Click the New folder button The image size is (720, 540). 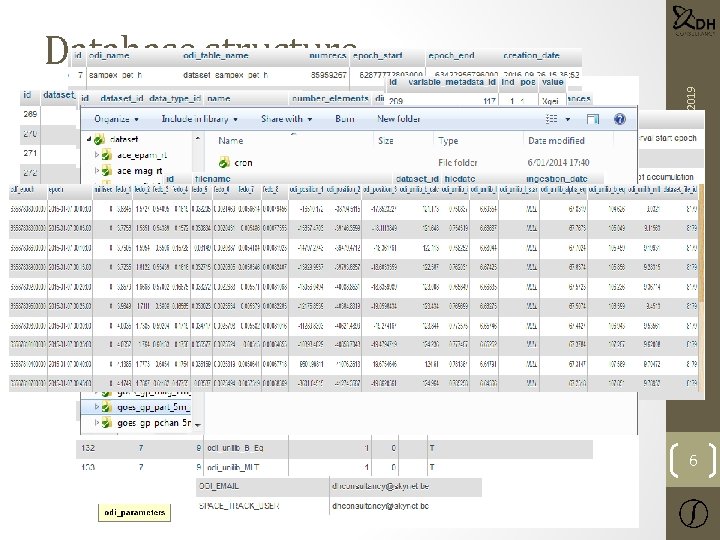[x=399, y=119]
